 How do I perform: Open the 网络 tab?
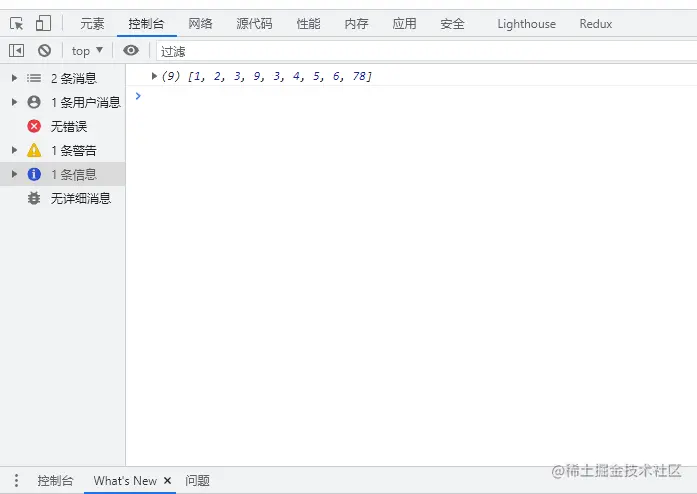[200, 24]
